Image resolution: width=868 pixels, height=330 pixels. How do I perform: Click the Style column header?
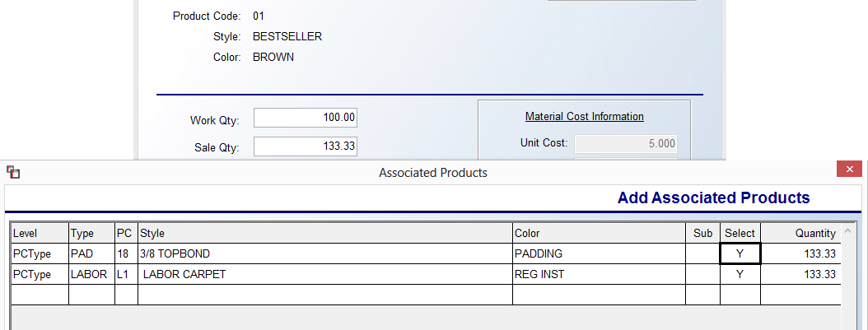coord(325,233)
